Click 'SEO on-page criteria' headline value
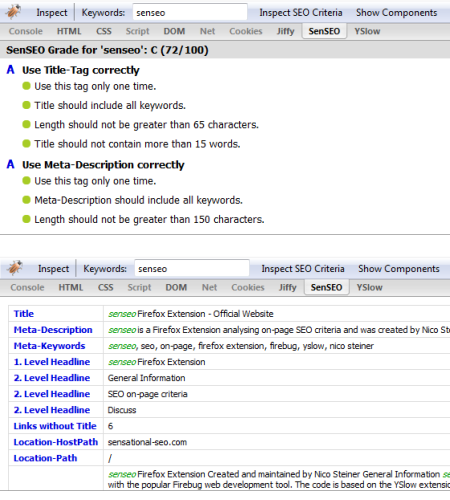Screen dimensions: 450x500 pyautogui.click(x=147, y=394)
